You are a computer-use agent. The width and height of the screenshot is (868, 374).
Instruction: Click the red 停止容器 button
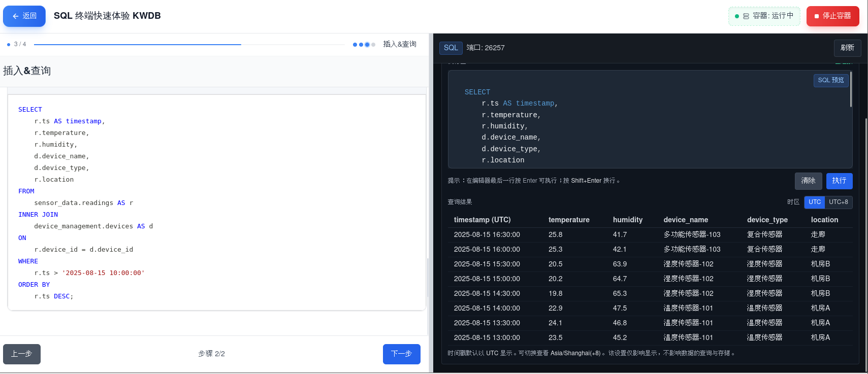pos(832,16)
